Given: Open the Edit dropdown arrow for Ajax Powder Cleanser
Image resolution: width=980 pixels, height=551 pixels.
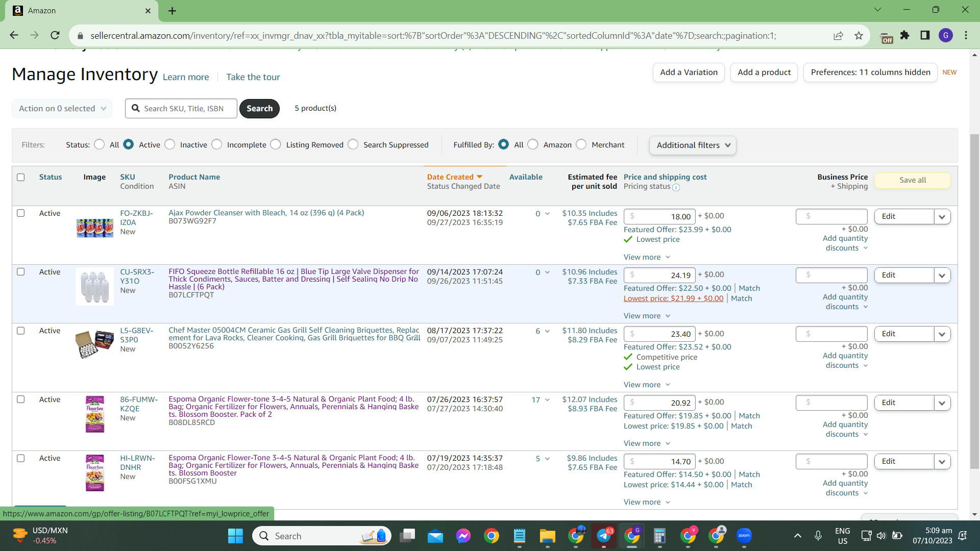Looking at the screenshot, I should [x=942, y=217].
